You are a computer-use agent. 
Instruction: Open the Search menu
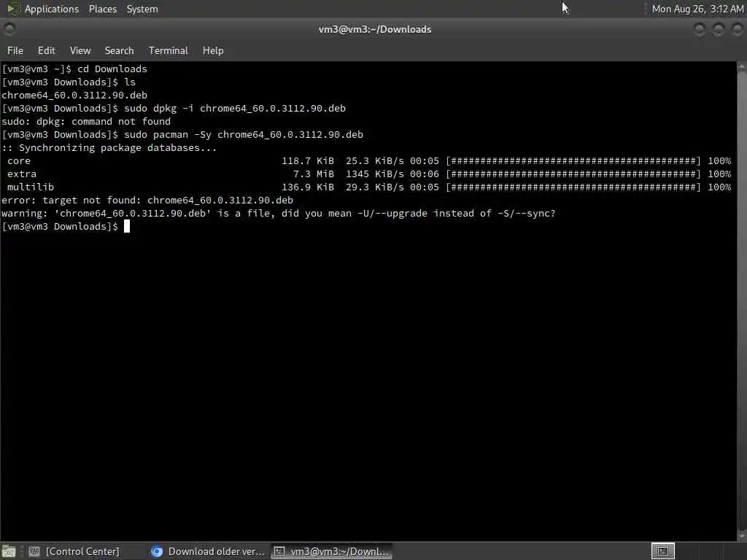tap(119, 50)
